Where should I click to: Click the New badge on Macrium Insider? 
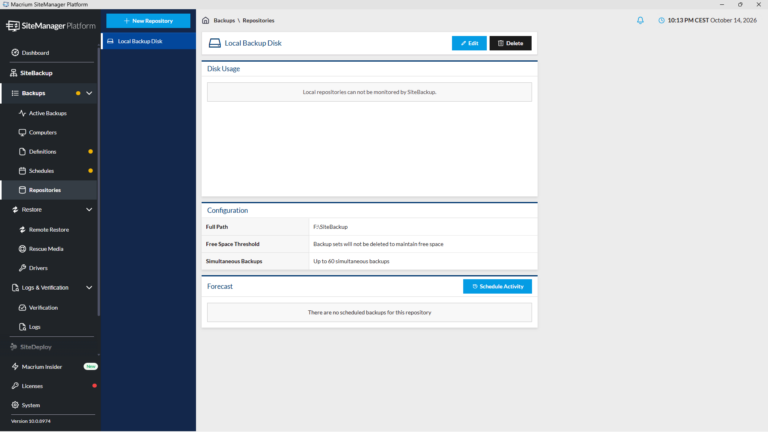[91, 366]
